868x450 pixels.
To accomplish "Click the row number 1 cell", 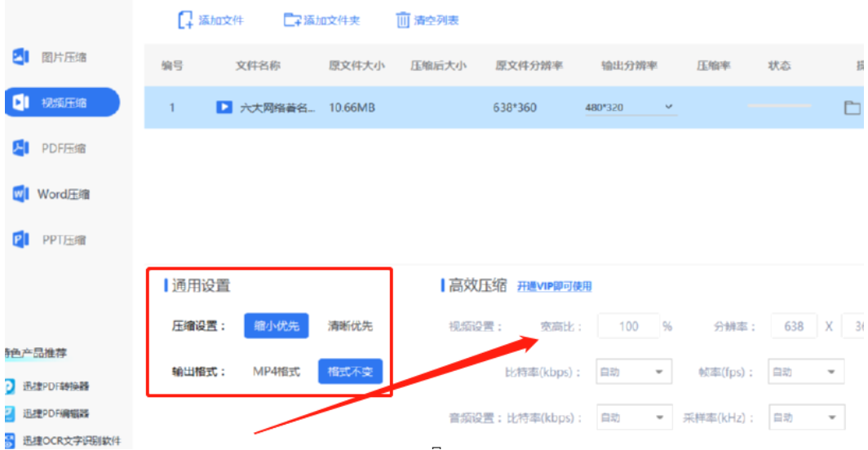I will pos(171,108).
